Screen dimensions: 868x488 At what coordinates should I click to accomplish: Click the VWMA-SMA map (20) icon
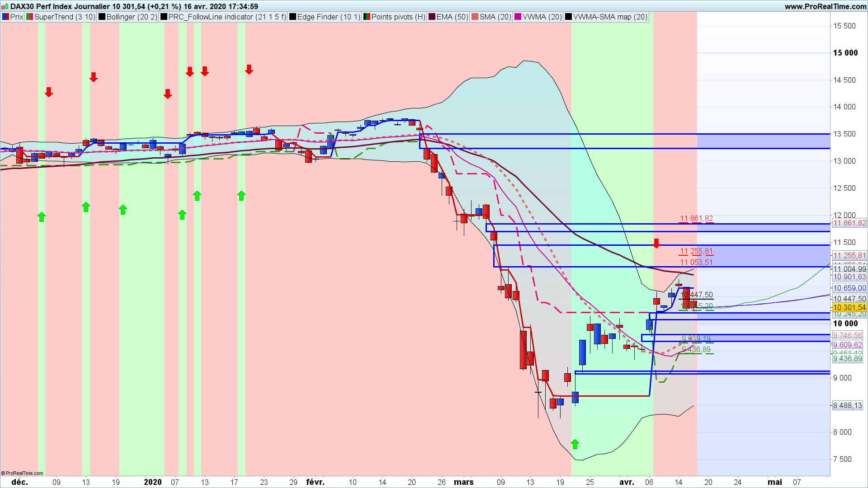point(569,17)
